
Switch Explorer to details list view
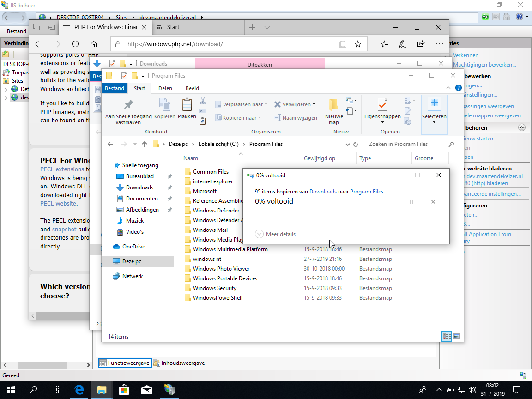pos(447,336)
